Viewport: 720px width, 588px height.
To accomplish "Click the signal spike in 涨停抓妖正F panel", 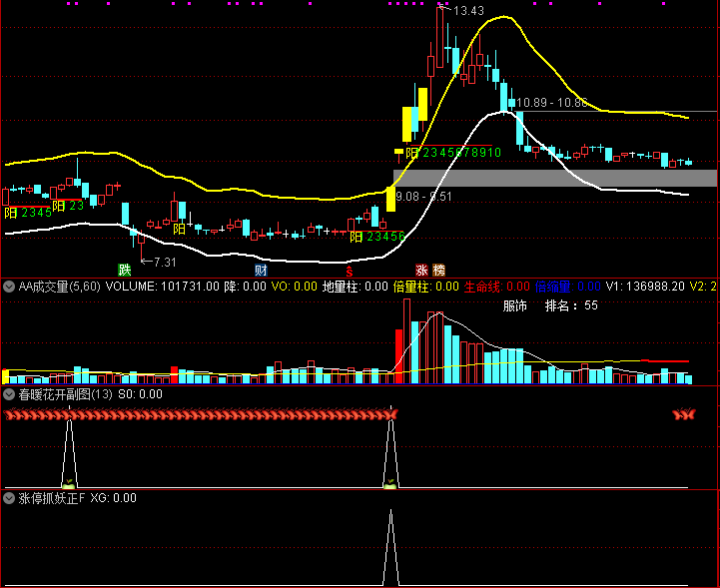I will point(390,547).
